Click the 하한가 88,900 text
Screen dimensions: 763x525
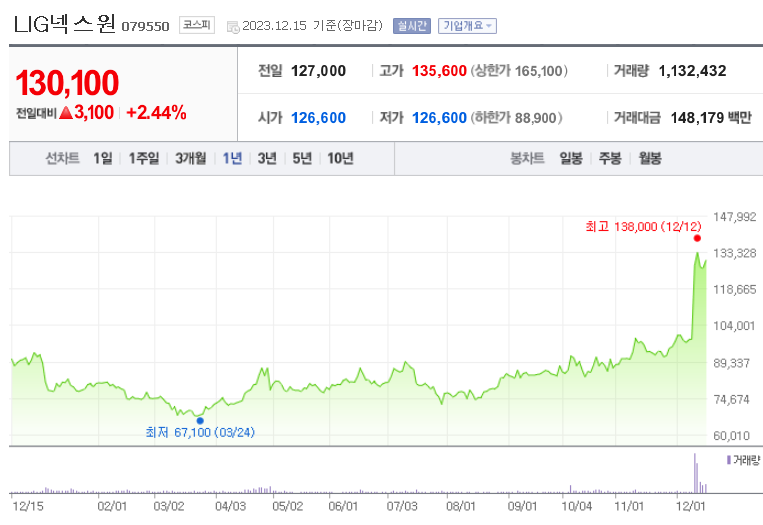[x=516, y=118]
